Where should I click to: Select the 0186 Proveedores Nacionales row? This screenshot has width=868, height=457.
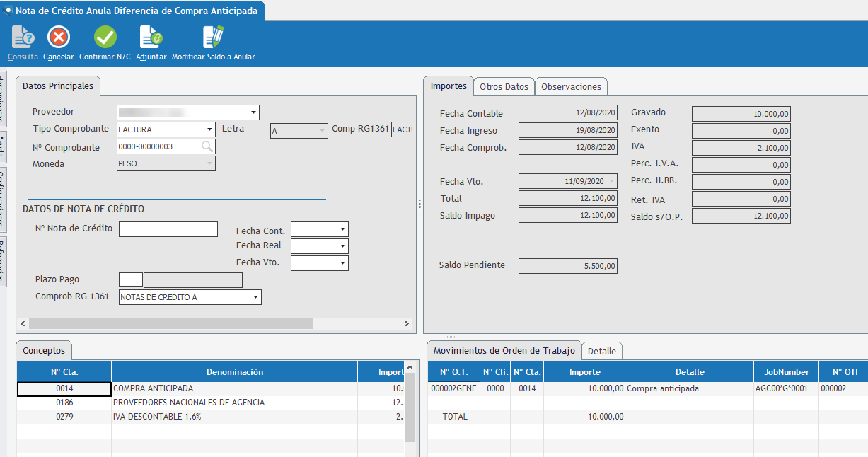coord(189,403)
